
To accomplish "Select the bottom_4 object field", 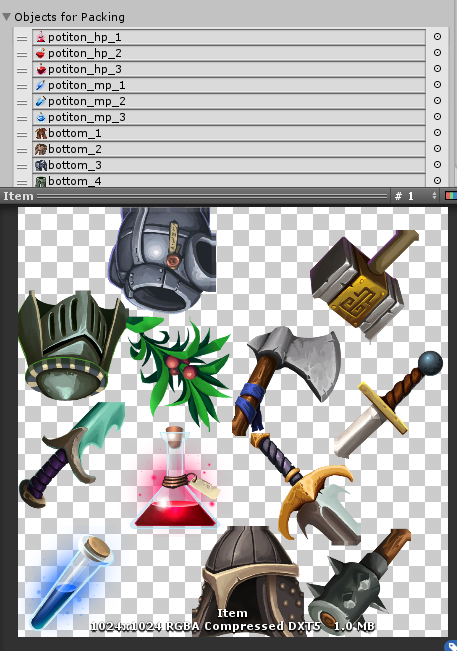I will (x=229, y=180).
